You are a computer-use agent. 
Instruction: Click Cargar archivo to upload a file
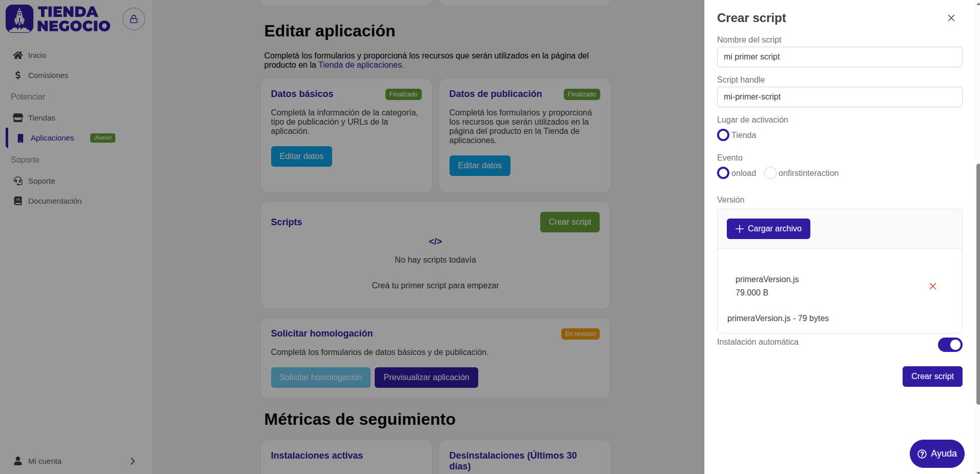point(768,229)
